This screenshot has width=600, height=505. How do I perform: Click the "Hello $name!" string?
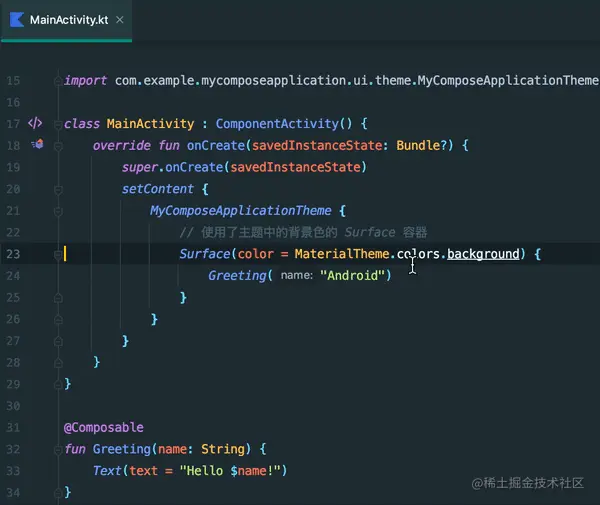[x=231, y=471]
